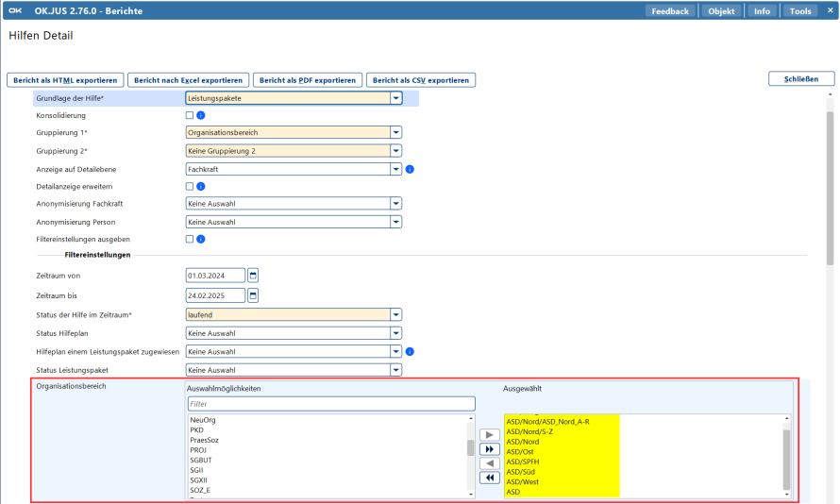Viewport: 840px width, 504px height.
Task: Show info for Anzeige auf Detailebene
Action: pos(410,169)
